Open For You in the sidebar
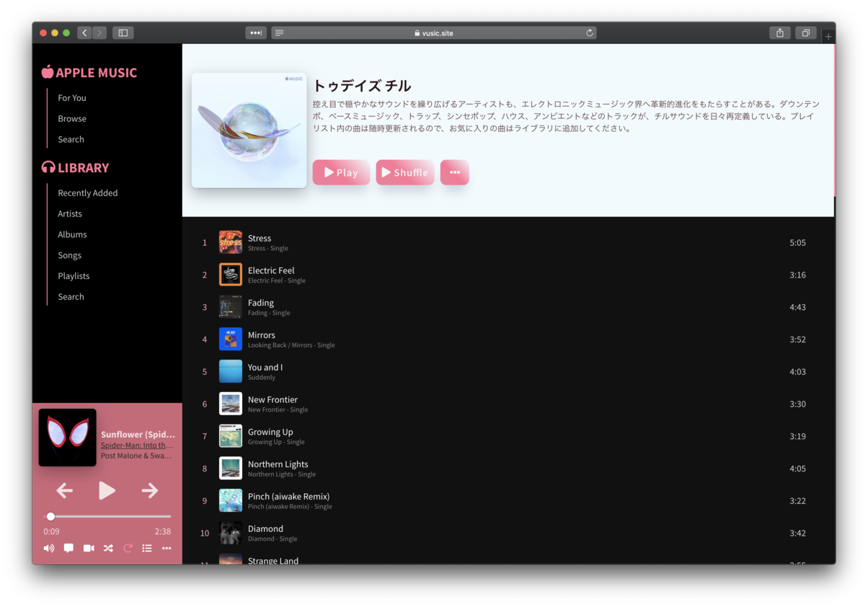This screenshot has width=868, height=607. pyautogui.click(x=72, y=98)
